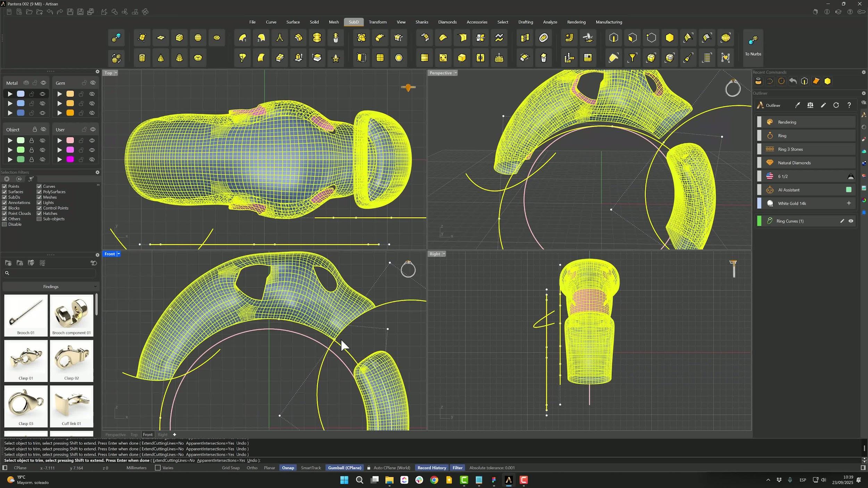Open the Shanks menu
Image resolution: width=868 pixels, height=488 pixels.
pos(422,22)
